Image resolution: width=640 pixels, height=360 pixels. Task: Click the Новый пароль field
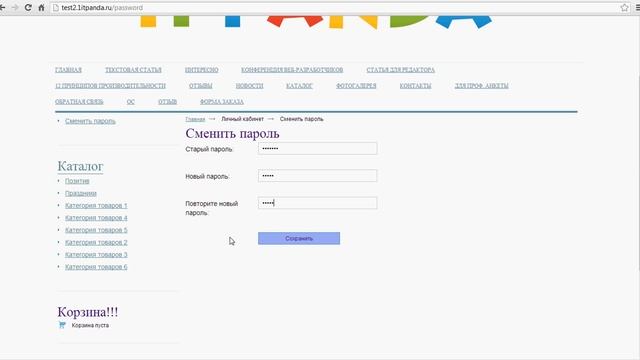318,176
